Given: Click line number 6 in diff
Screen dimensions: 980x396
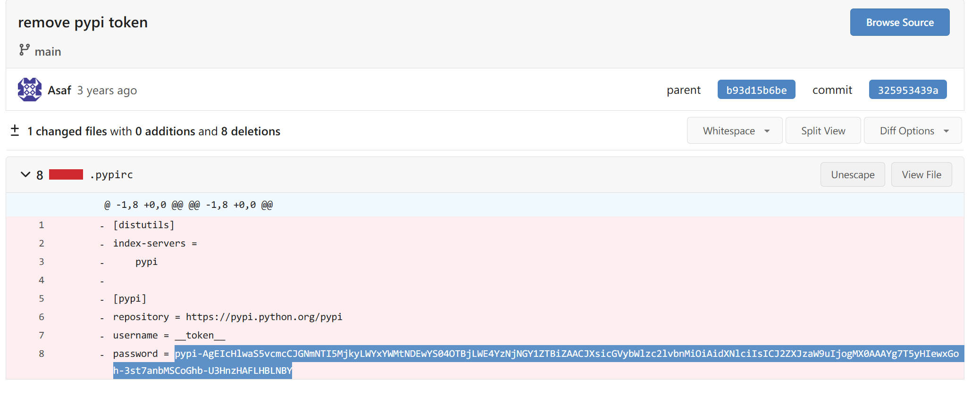Looking at the screenshot, I should [42, 317].
